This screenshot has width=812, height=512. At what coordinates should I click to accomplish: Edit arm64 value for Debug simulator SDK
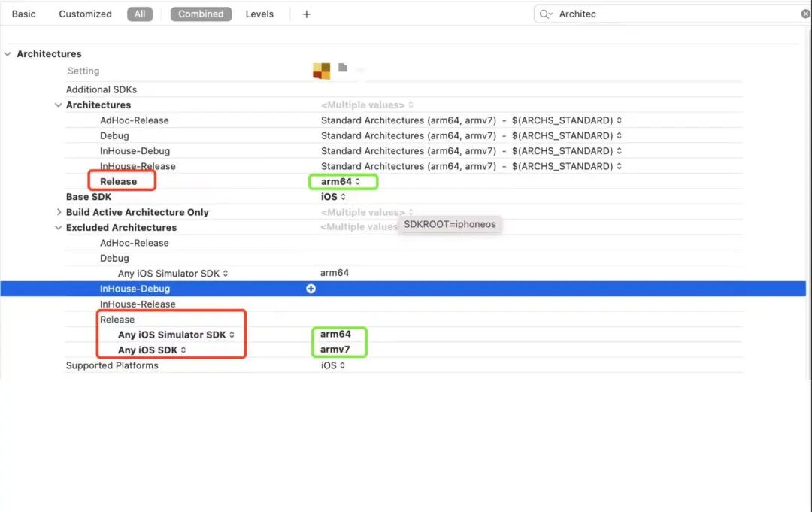pos(335,273)
